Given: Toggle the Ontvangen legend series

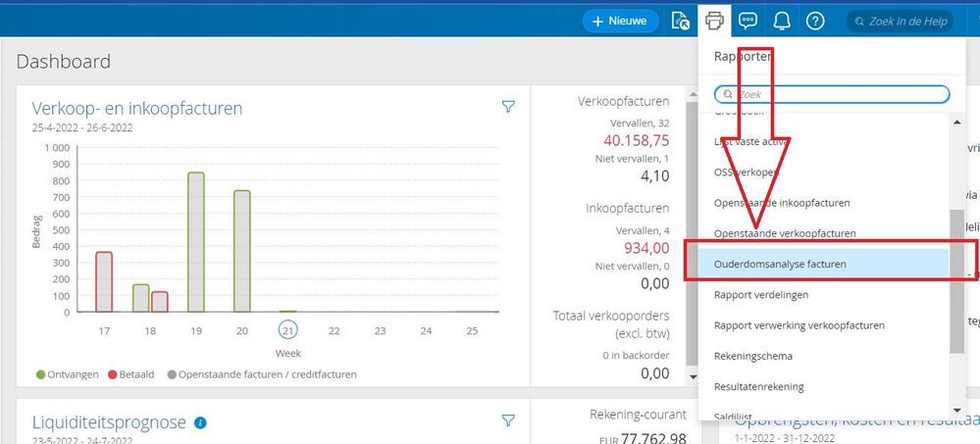Looking at the screenshot, I should coord(68,374).
